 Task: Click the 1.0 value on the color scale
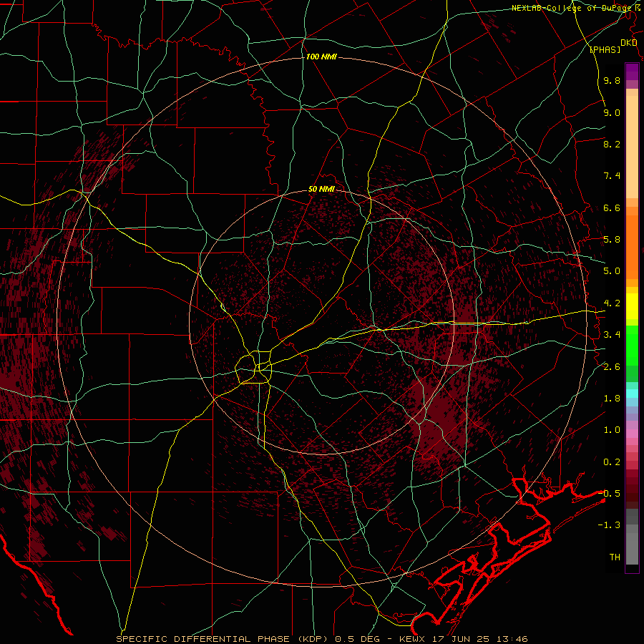pos(612,430)
